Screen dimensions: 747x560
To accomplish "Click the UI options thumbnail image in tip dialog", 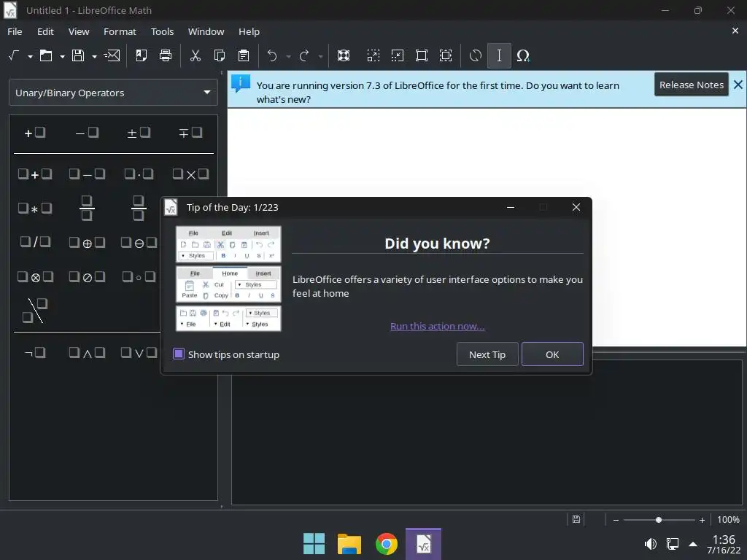I will 228,279.
